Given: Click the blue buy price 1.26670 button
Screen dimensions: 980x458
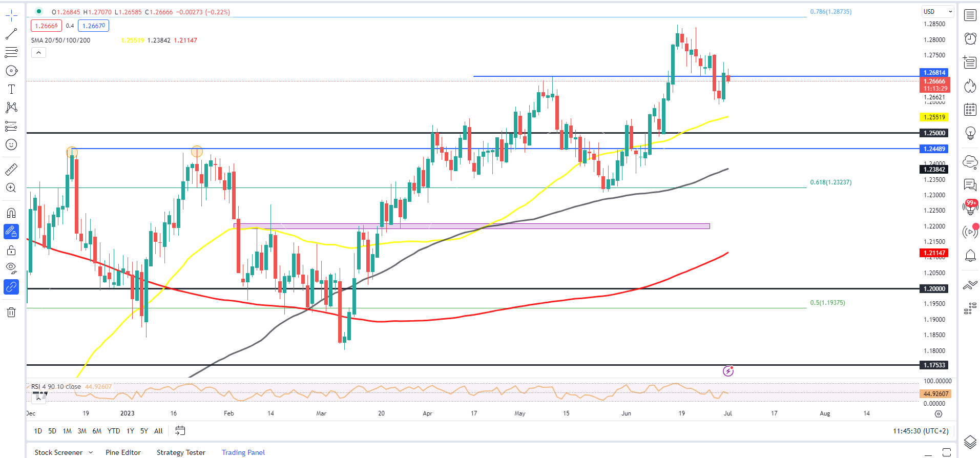Looking at the screenshot, I should pyautogui.click(x=94, y=26).
